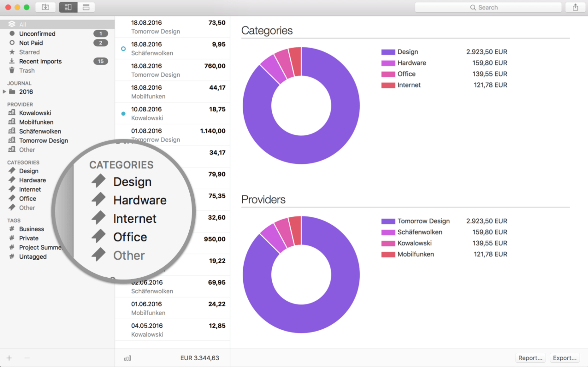Open the Starred filter star icon
The image size is (588, 367).
pos(12,52)
